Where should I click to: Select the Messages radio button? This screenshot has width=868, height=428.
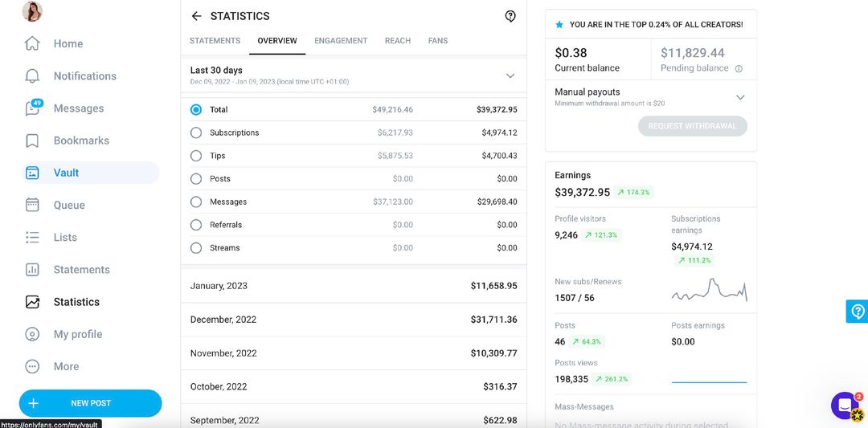click(196, 202)
